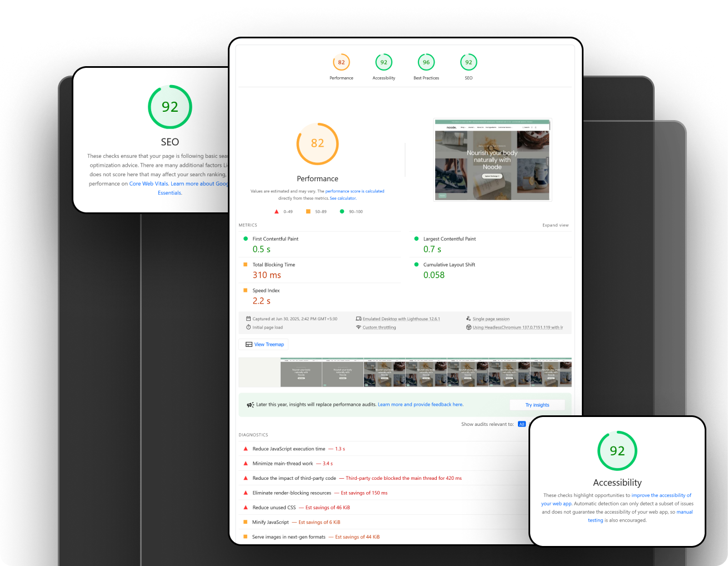
Task: Open the Learn more and provide feedback link
Action: click(420, 405)
